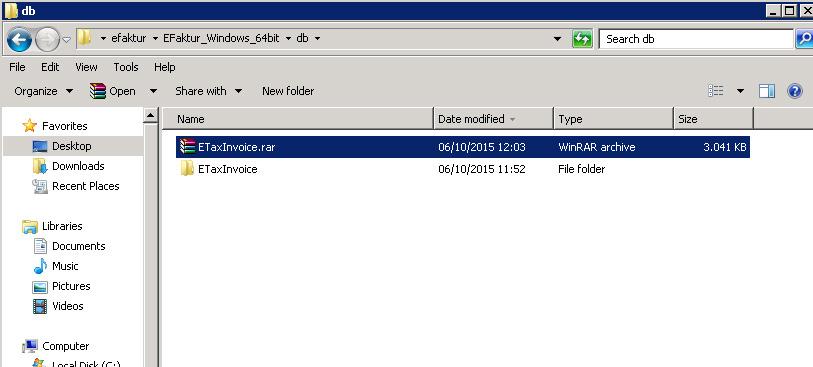Click the greyed Forward arrow button
The width and height of the screenshot is (813, 367).
pyautogui.click(x=47, y=39)
